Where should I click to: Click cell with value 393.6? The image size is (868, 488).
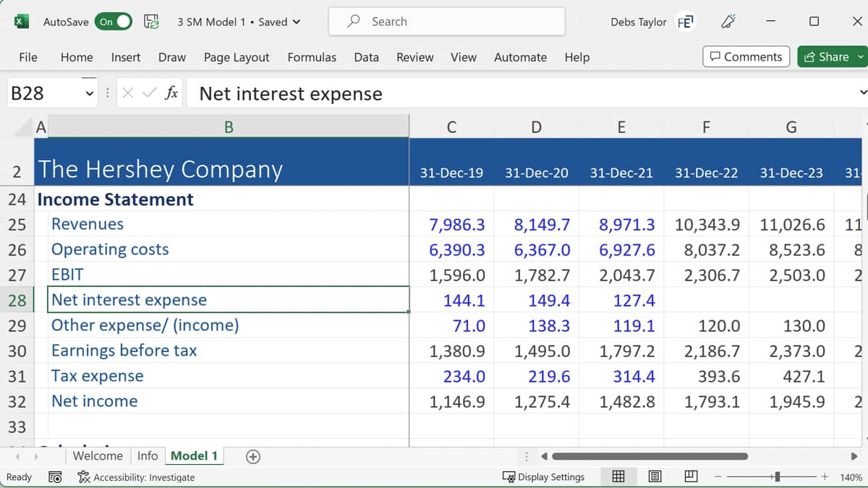707,376
